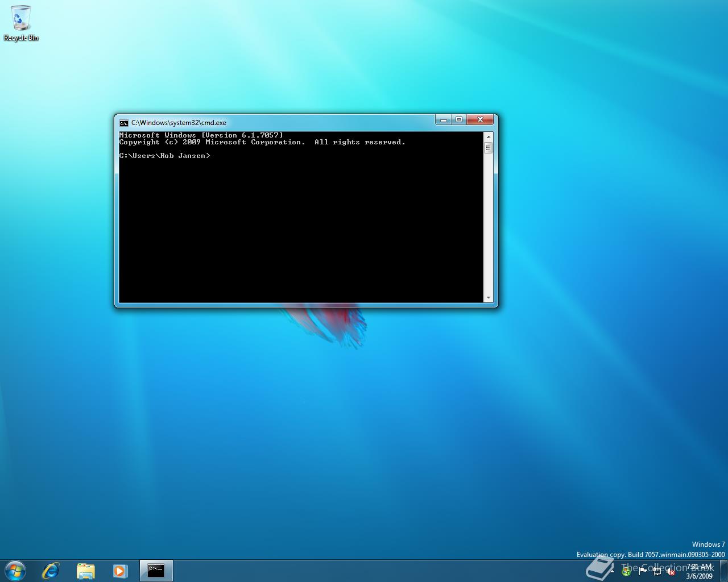Maximize the cmd.exe window

(x=459, y=119)
